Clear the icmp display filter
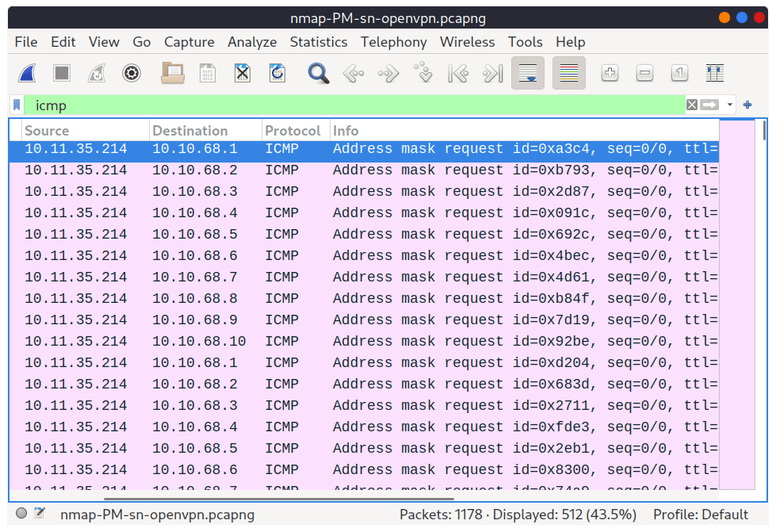Viewport: 776px width, 532px height. (x=692, y=105)
